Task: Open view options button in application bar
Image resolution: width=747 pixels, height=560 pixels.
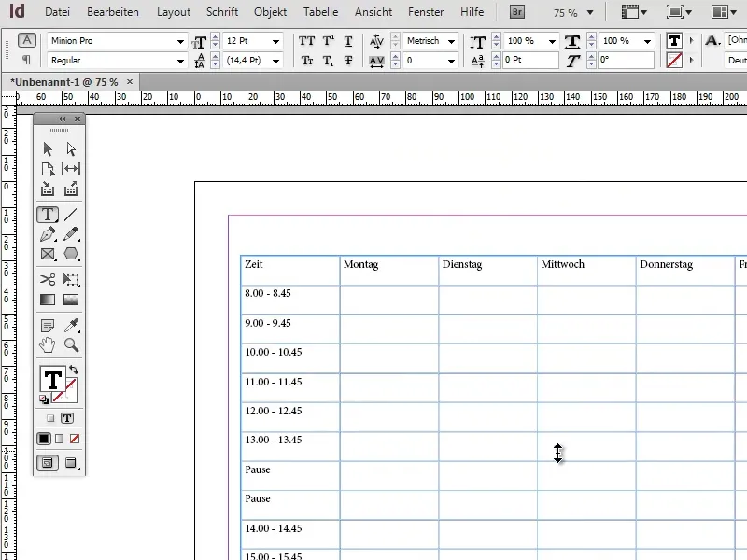Action: (634, 12)
